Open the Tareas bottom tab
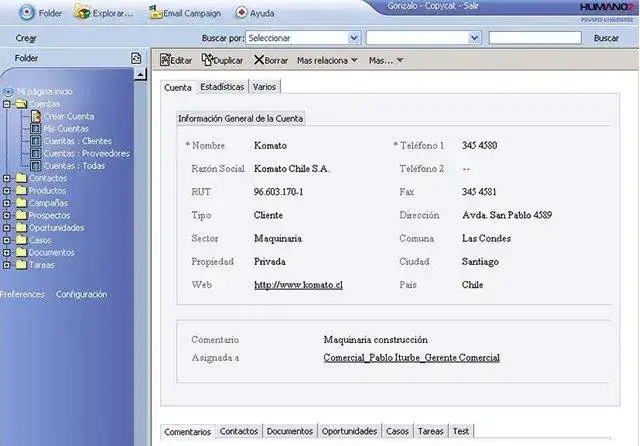 point(431,431)
